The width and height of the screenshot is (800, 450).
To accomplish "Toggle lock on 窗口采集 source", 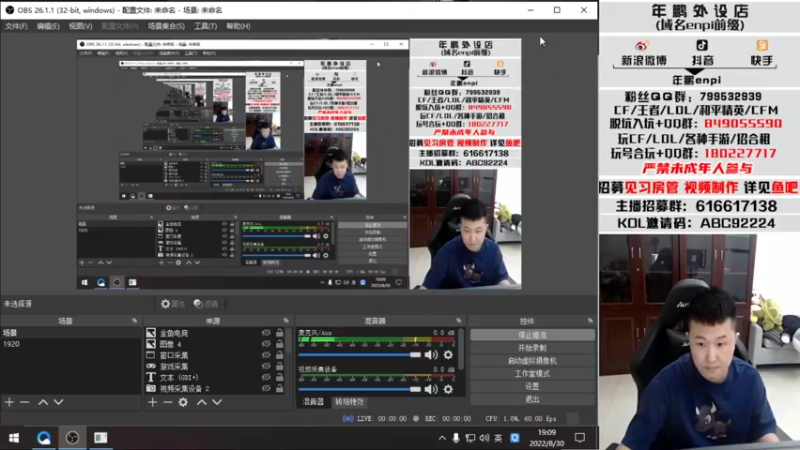I will pyautogui.click(x=280, y=355).
